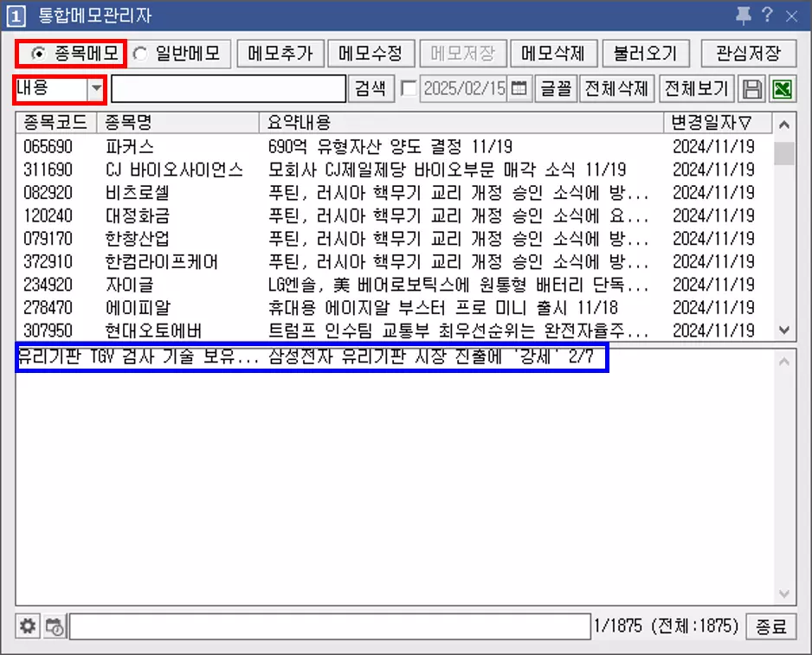This screenshot has height=655, width=812.
Task: Click the 불러오기 button
Action: pos(646,54)
